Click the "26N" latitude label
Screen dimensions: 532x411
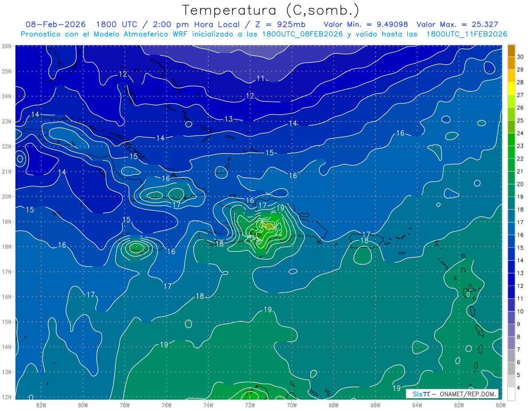point(6,46)
